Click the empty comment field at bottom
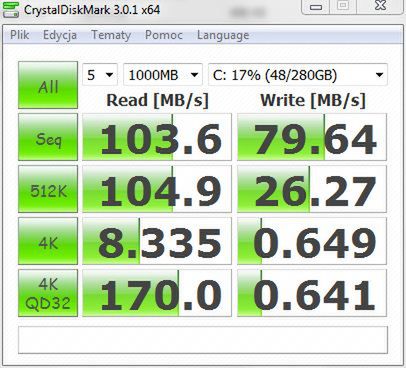 tap(203, 340)
